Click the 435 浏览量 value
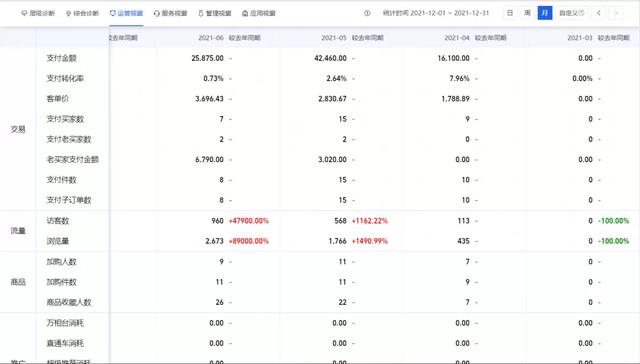This screenshot has width=640, height=364. (463, 241)
